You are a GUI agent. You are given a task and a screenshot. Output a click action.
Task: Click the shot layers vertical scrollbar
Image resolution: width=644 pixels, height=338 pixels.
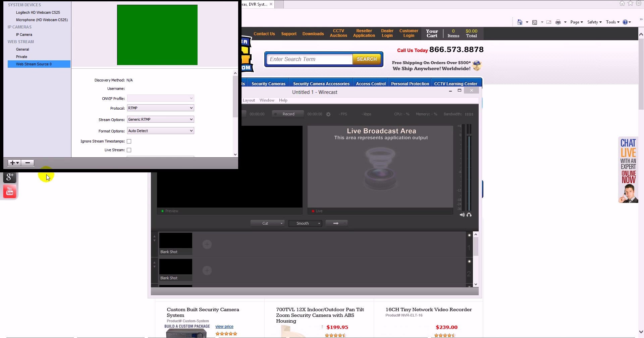(476, 246)
